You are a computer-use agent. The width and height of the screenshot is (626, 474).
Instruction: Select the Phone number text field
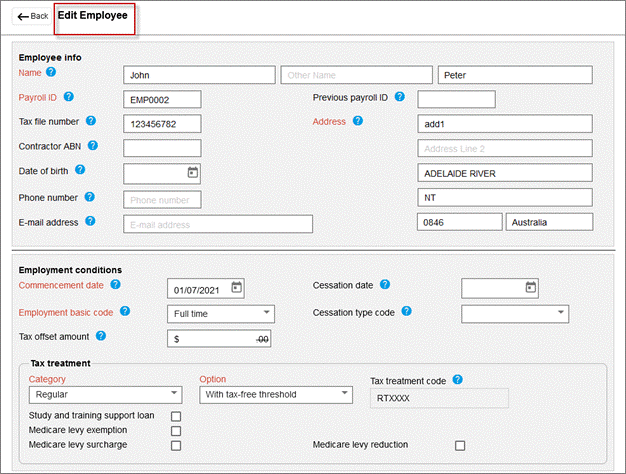[x=162, y=199]
